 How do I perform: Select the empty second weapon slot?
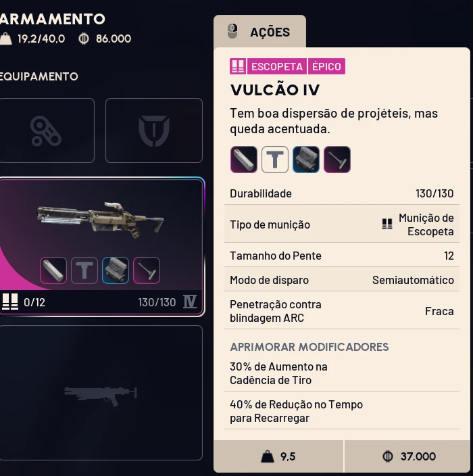point(101,393)
